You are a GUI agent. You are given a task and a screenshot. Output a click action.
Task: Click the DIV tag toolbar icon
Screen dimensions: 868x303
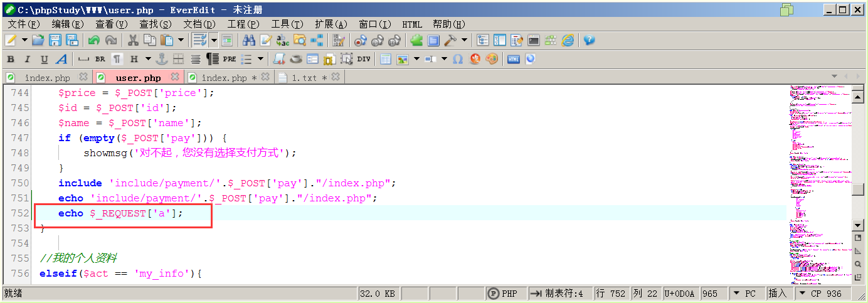[x=364, y=59]
